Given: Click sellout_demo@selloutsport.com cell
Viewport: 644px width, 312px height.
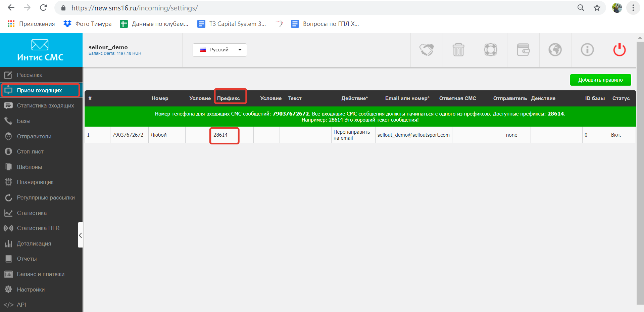Looking at the screenshot, I should coord(413,135).
